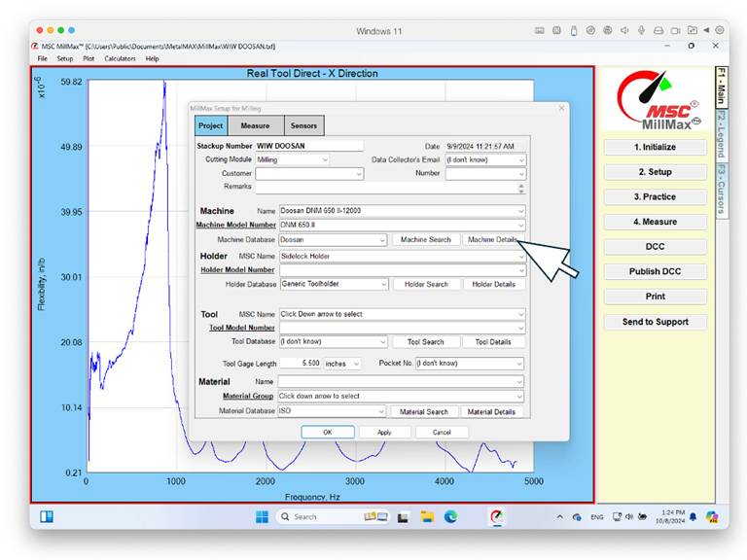Click the Apply button
This screenshot has width=747, height=560.
point(384,432)
